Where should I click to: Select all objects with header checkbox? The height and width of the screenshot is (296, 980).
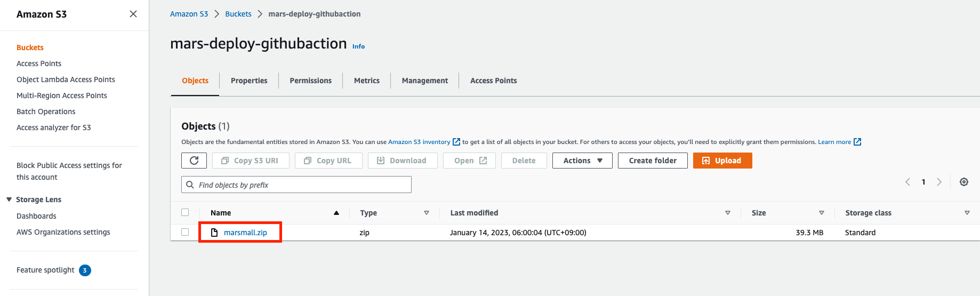[x=185, y=212]
